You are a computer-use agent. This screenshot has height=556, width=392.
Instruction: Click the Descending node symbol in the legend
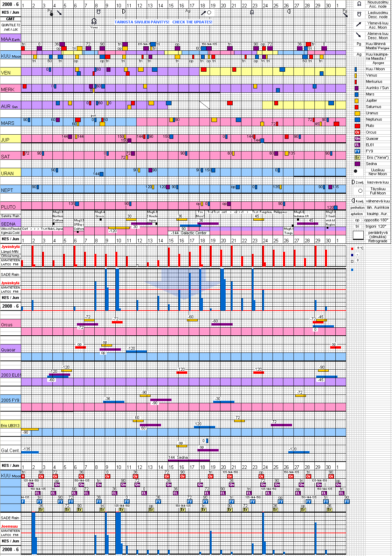pyautogui.click(x=359, y=15)
